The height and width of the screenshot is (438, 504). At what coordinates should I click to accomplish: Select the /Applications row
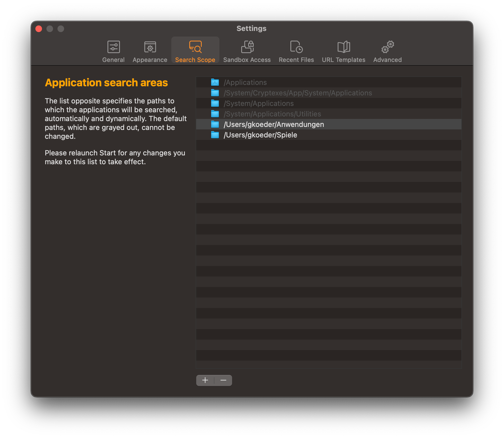(x=329, y=82)
